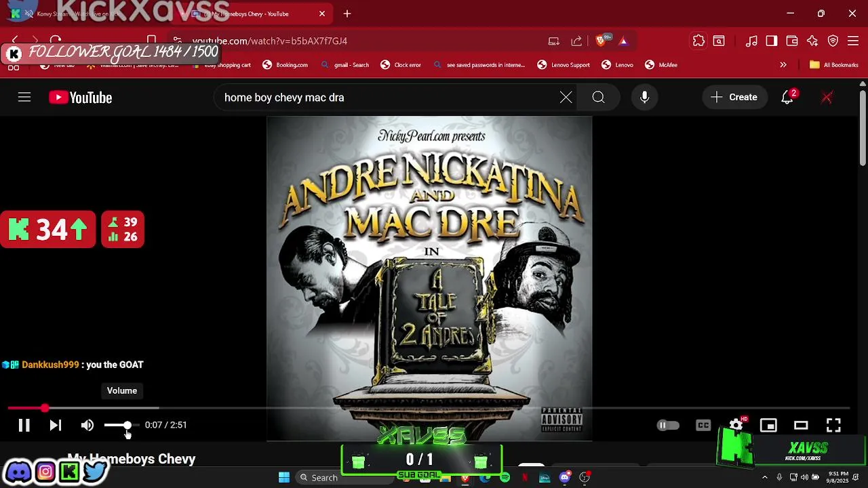This screenshot has height=488, width=868.
Task: Click the address bar URL
Action: (270, 41)
